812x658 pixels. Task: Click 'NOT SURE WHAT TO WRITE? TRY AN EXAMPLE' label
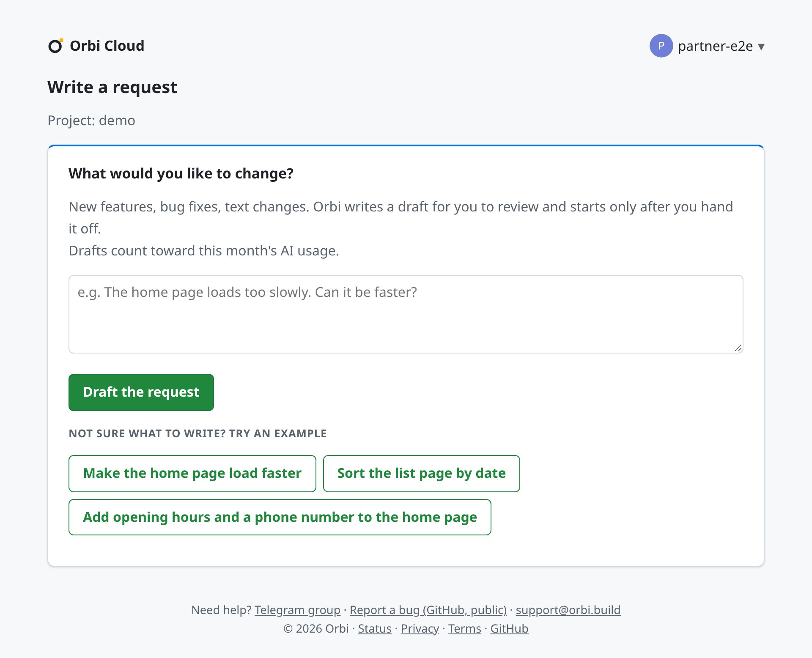[198, 433]
